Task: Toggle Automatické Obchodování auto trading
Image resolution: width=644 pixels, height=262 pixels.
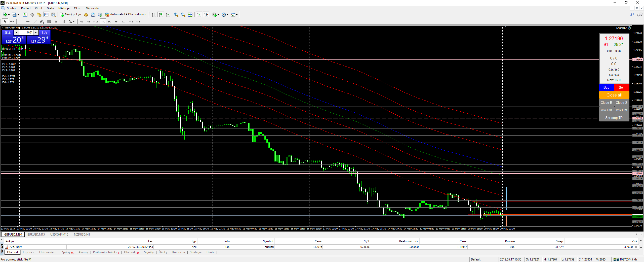Action: pyautogui.click(x=126, y=15)
